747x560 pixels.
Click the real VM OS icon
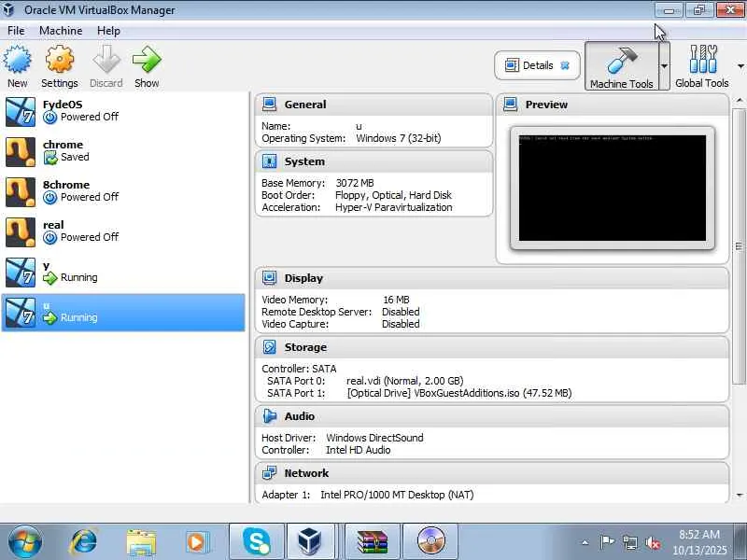pos(21,231)
